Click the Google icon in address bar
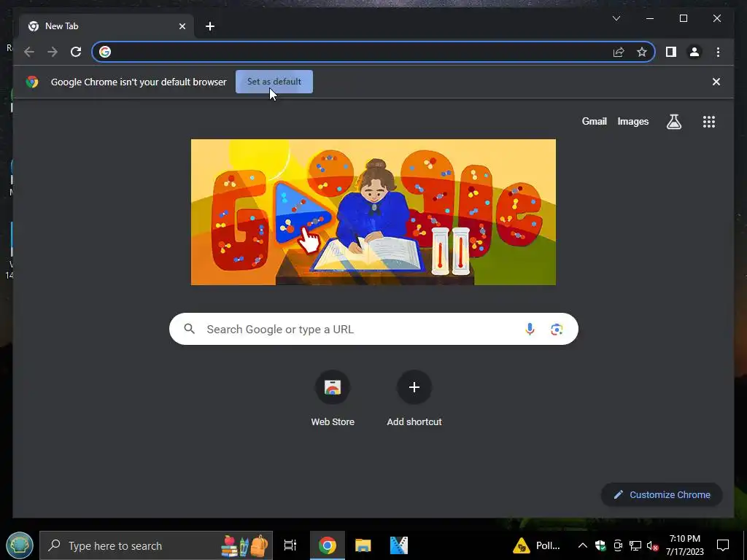 (105, 52)
